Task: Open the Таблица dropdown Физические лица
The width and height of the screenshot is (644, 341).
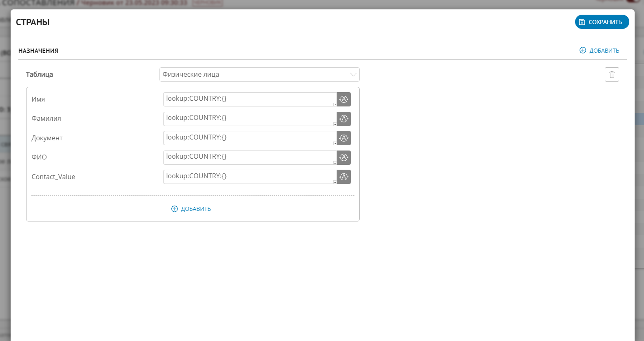Action: coord(259,74)
